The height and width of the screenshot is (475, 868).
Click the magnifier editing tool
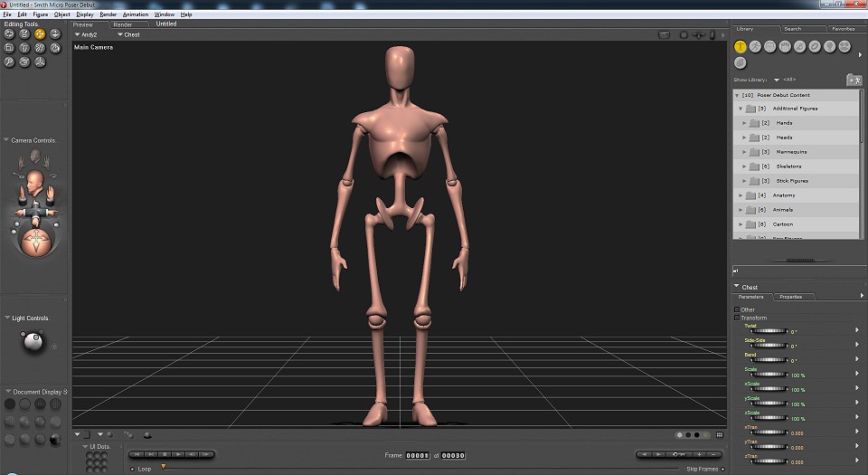pos(9,62)
